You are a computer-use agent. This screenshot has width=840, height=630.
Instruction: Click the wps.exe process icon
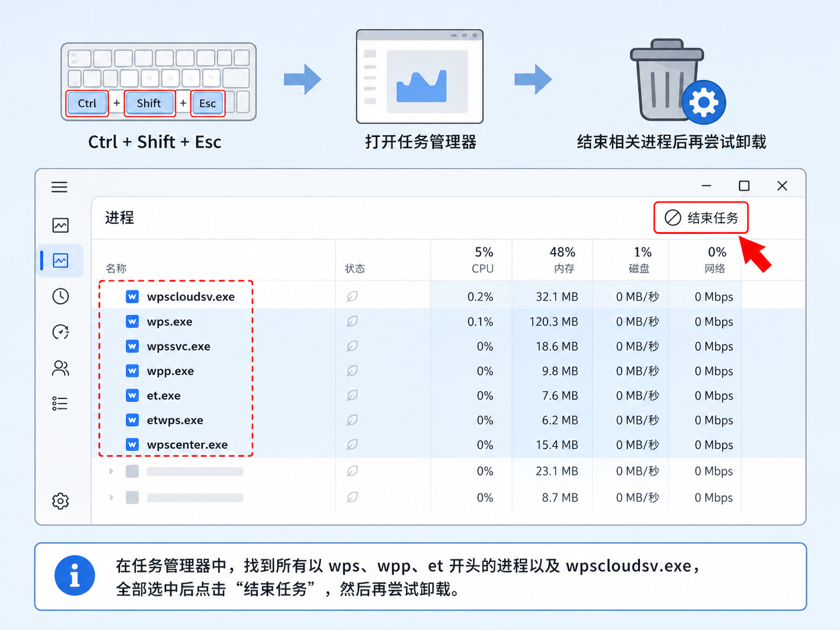(x=132, y=321)
